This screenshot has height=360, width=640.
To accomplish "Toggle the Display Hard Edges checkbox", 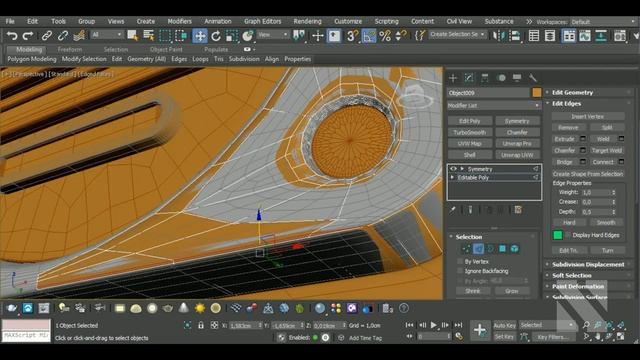I will 569,235.
